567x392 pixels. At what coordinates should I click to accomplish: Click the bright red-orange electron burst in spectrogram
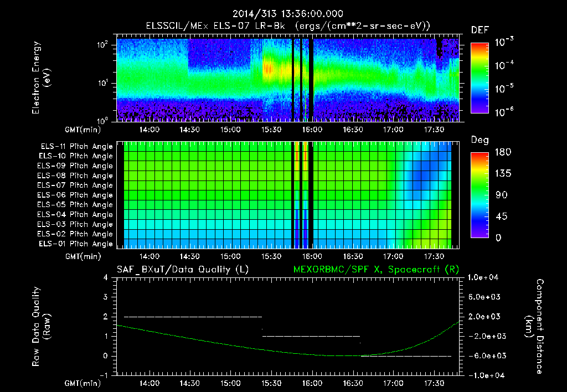(269, 68)
